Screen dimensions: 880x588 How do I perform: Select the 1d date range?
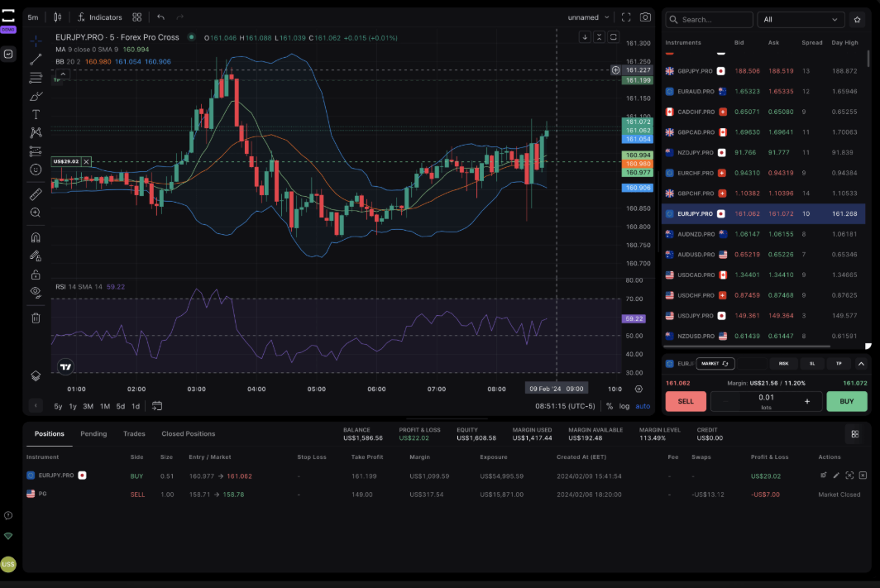pyautogui.click(x=136, y=406)
